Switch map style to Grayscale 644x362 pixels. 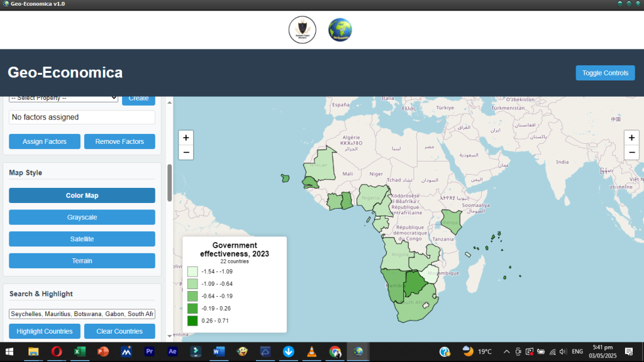coord(82,217)
